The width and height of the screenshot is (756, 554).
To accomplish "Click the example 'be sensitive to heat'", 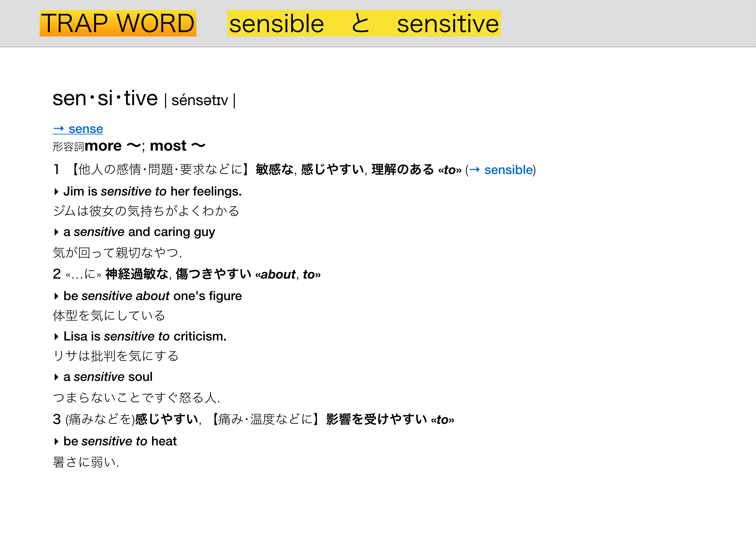I will tap(120, 441).
